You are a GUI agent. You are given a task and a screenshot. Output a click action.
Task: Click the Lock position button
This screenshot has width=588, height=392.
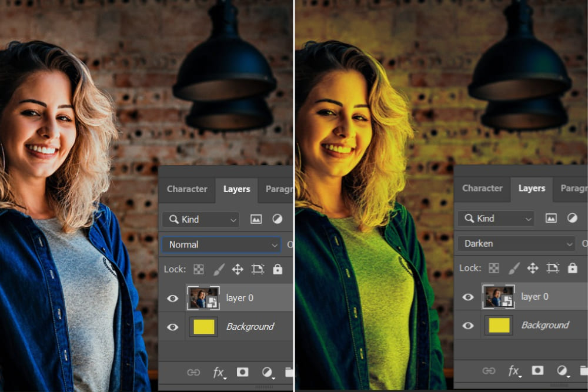click(238, 269)
